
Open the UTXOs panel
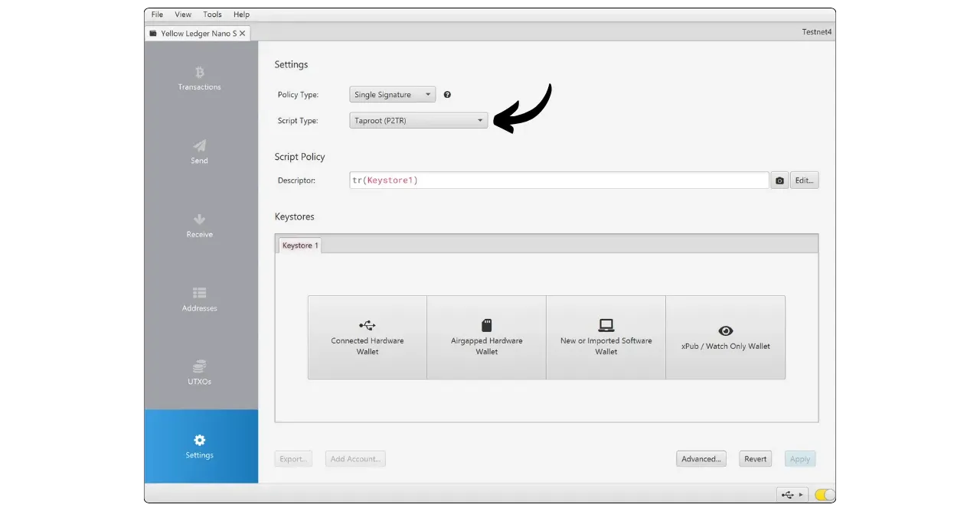pos(200,373)
